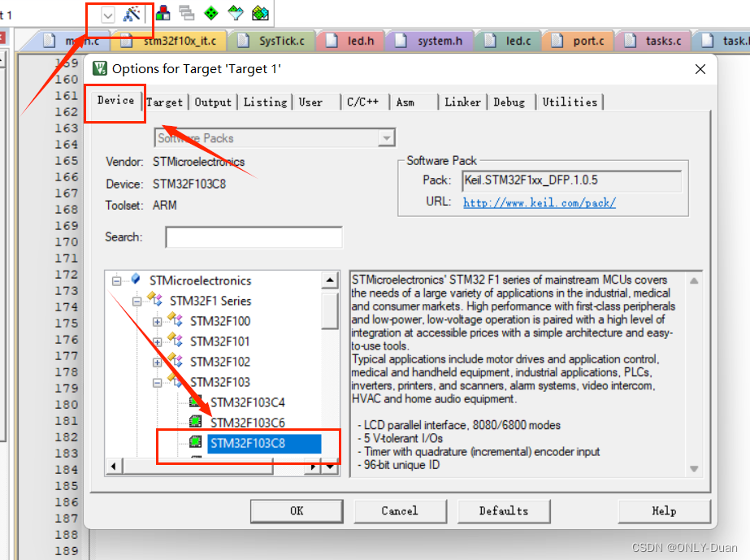Click device tree horizontal scroll left arrow

point(114,467)
